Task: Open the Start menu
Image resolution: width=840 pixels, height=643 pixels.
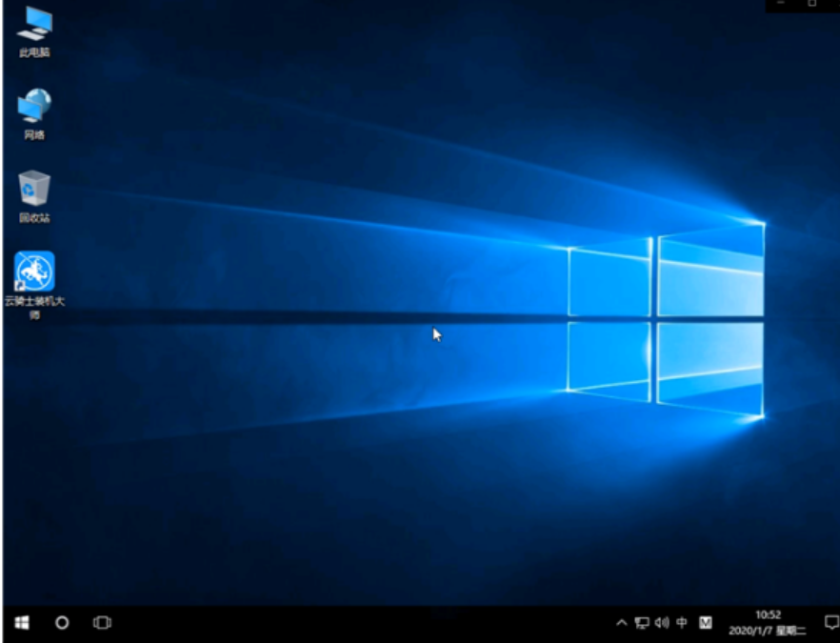Action: (x=21, y=622)
